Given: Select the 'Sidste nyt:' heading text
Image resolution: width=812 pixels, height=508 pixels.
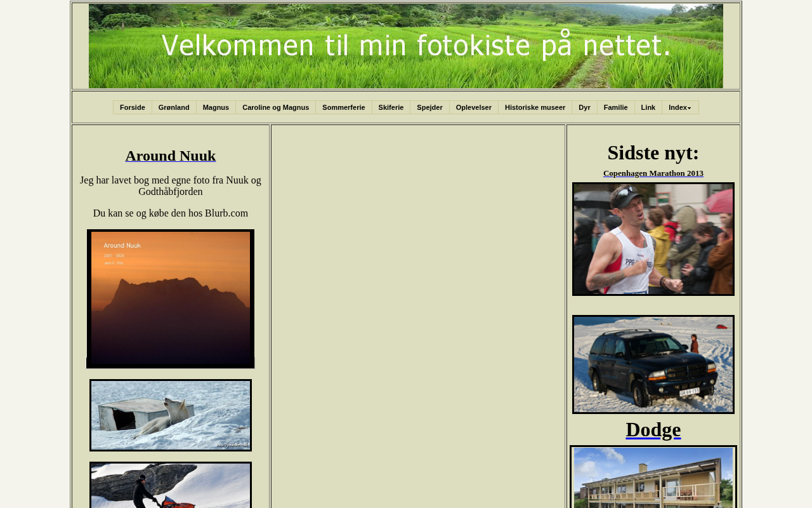Looking at the screenshot, I should (x=653, y=153).
